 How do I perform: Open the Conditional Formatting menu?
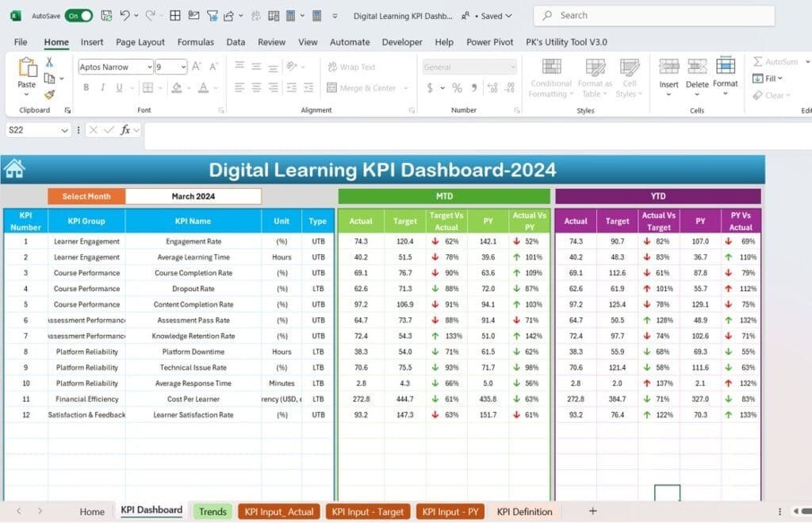550,76
